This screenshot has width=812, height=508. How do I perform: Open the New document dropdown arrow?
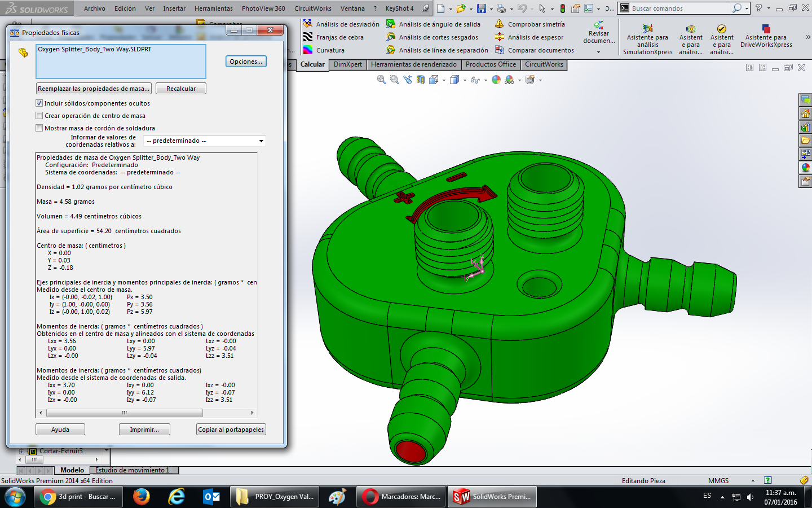tap(450, 9)
